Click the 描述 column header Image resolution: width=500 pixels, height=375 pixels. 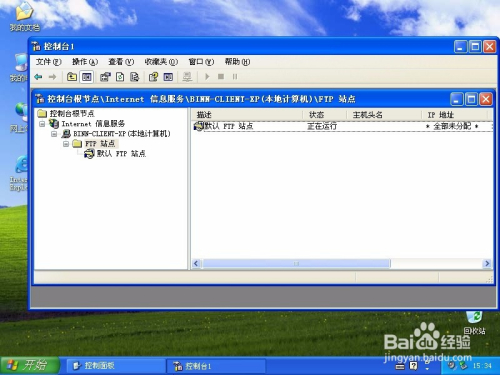coord(247,115)
